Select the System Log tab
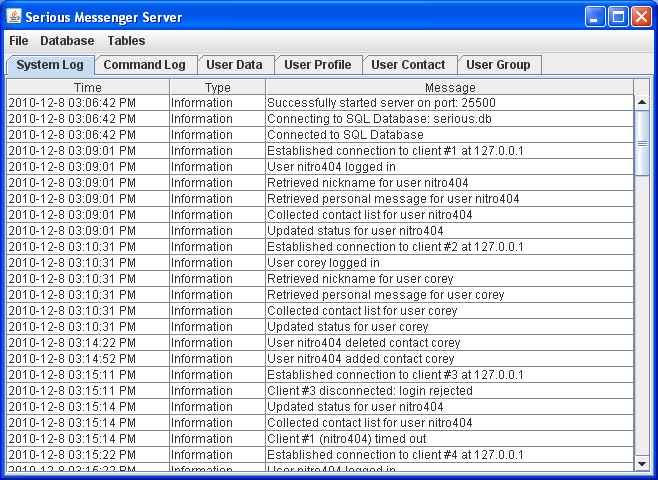This screenshot has width=658, height=480. 50,65
